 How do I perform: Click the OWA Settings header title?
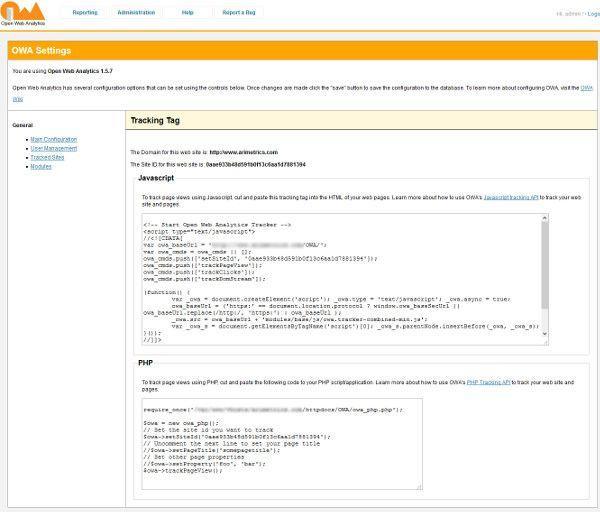pyautogui.click(x=41, y=51)
